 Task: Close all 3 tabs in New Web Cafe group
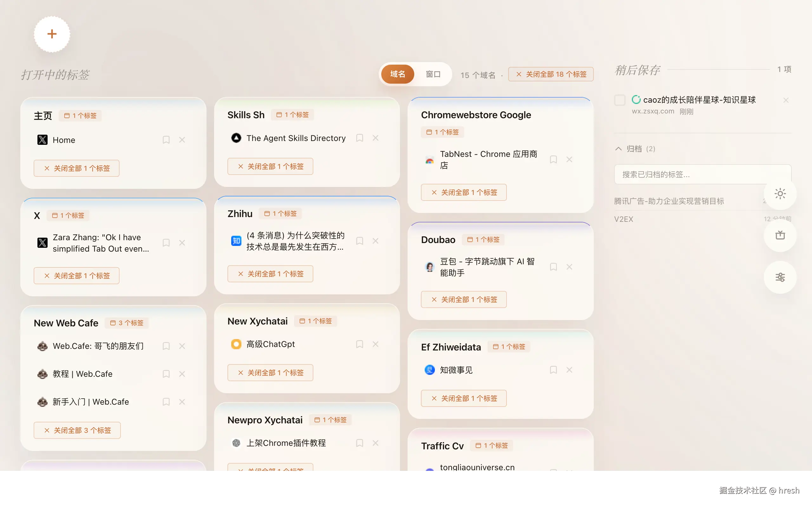77,430
